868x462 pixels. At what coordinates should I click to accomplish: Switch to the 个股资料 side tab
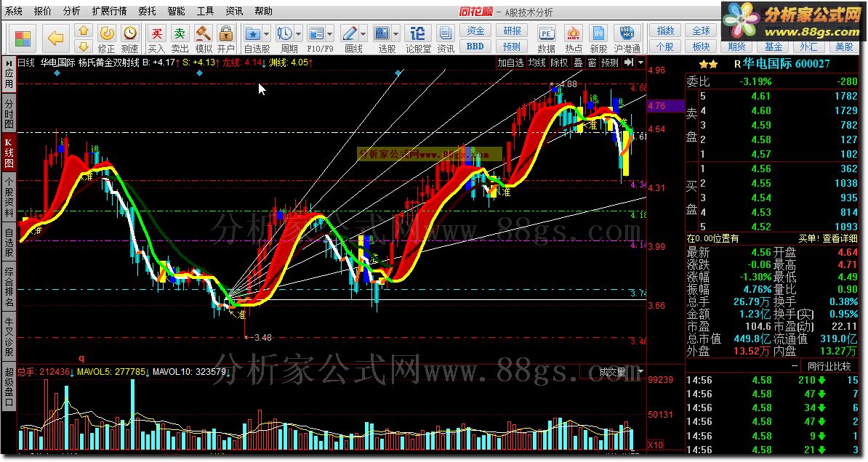9,197
